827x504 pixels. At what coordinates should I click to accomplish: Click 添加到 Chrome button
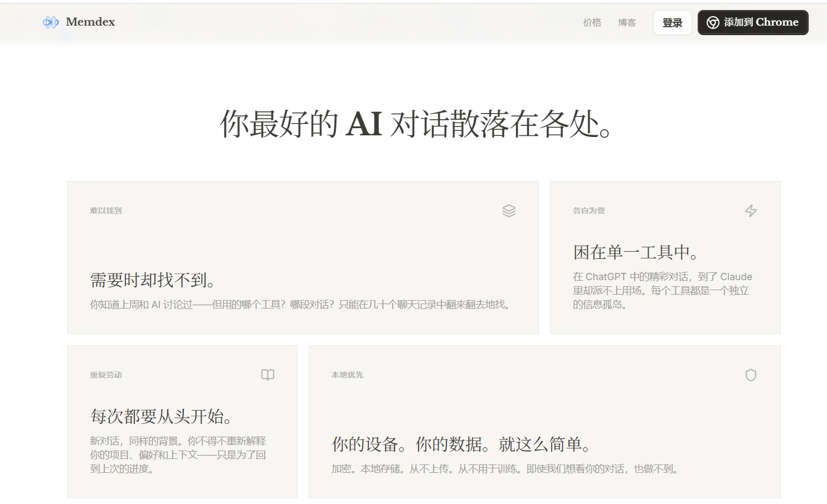pos(753,22)
